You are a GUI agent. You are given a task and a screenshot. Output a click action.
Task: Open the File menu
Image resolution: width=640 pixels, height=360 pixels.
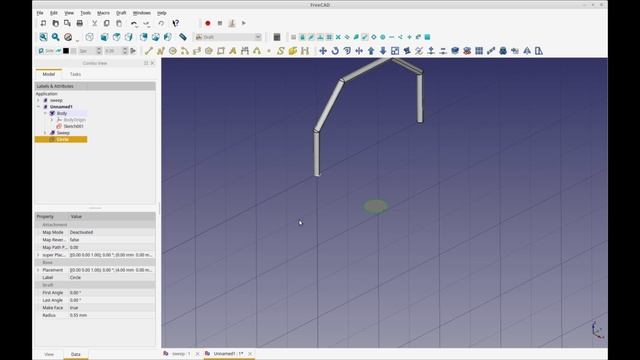coord(40,13)
